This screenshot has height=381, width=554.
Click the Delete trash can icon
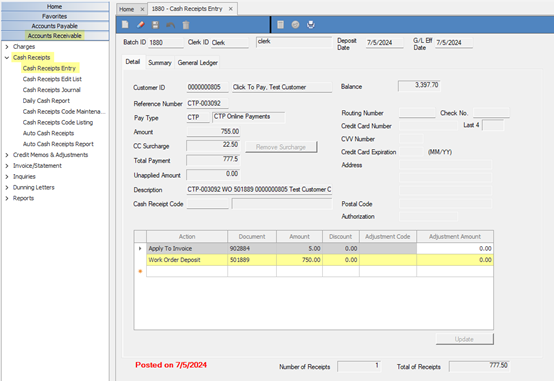point(186,25)
